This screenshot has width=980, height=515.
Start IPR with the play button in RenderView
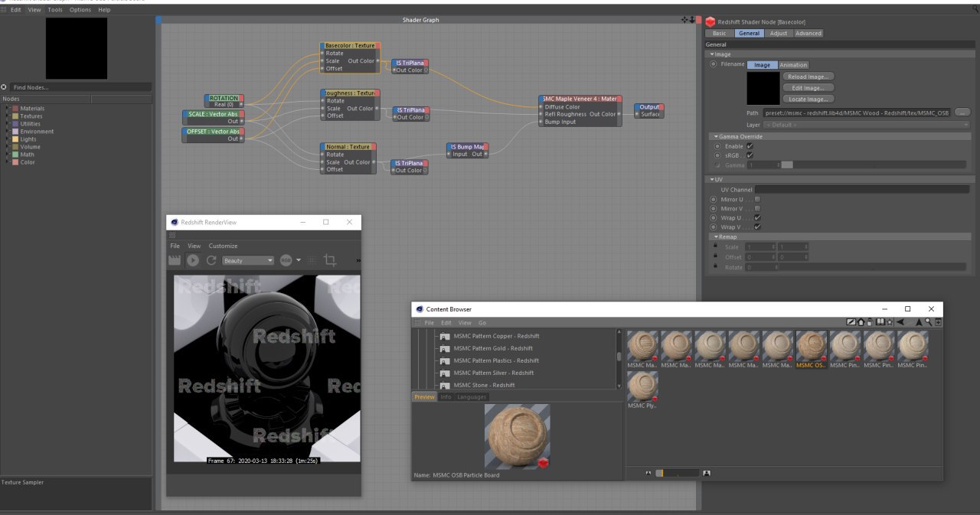(x=193, y=260)
